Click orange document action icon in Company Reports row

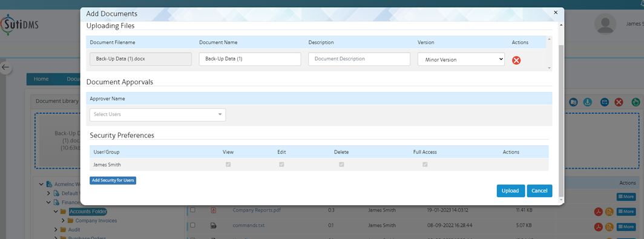click(x=609, y=212)
